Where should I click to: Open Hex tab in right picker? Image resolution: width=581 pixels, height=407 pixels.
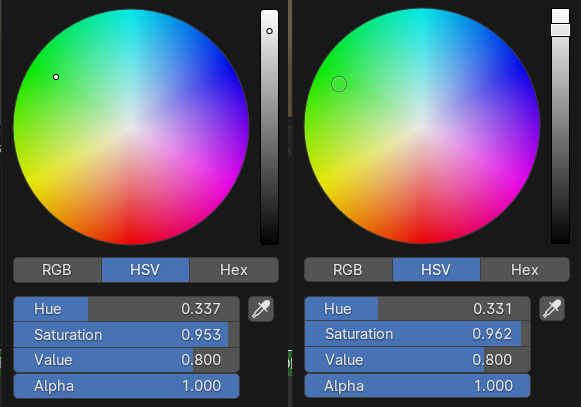[525, 269]
